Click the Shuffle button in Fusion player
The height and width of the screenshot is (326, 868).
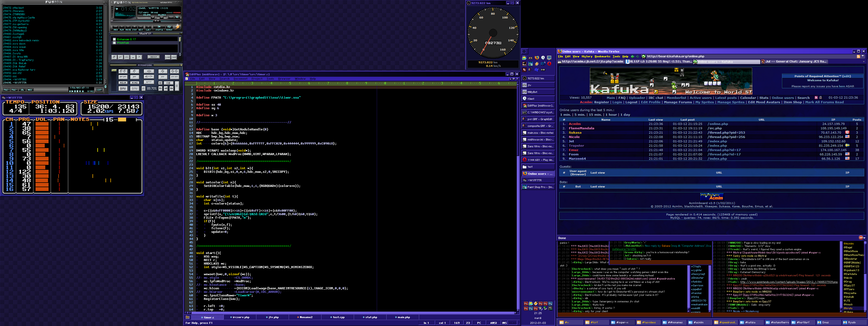tap(159, 27)
